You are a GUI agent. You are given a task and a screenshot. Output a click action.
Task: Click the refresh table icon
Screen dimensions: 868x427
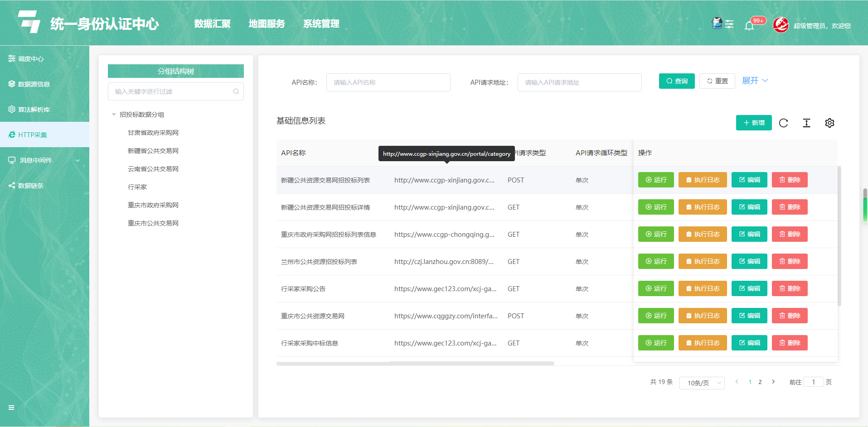click(x=783, y=123)
